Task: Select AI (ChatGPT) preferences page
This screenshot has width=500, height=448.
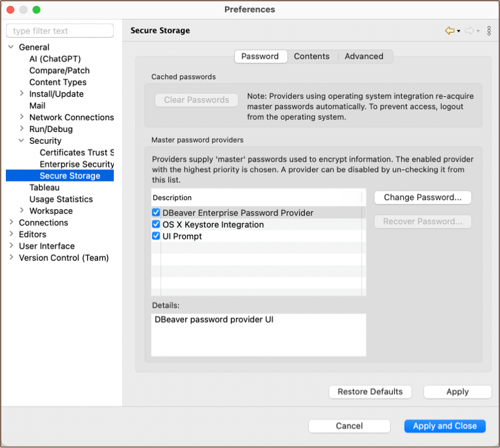Action: [55, 59]
